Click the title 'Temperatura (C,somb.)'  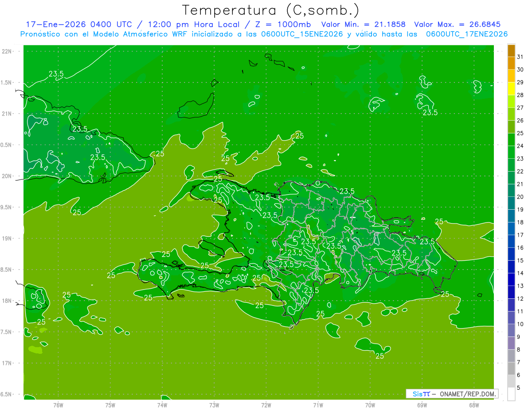(270, 10)
